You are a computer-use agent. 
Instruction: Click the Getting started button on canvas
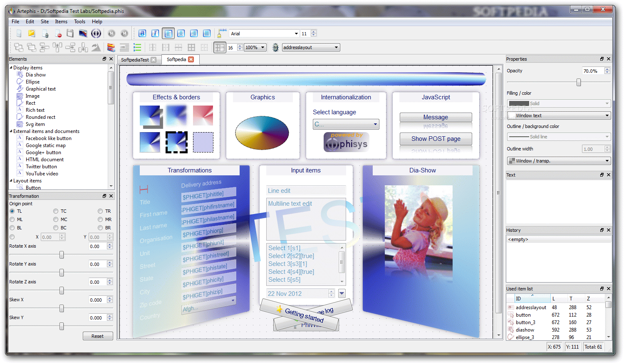click(304, 315)
